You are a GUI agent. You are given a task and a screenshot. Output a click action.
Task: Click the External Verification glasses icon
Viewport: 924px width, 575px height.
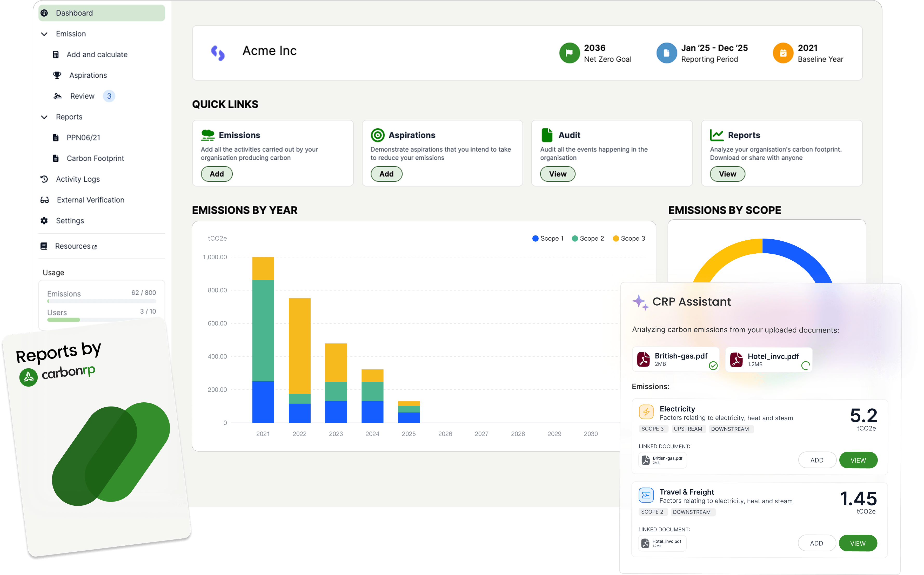click(x=44, y=200)
